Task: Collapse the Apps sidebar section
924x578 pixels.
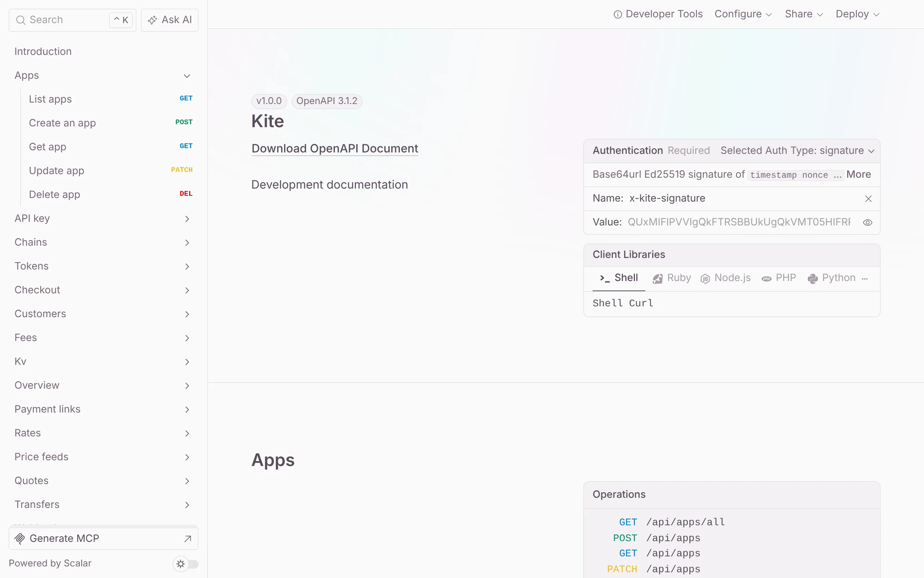Action: (x=187, y=76)
